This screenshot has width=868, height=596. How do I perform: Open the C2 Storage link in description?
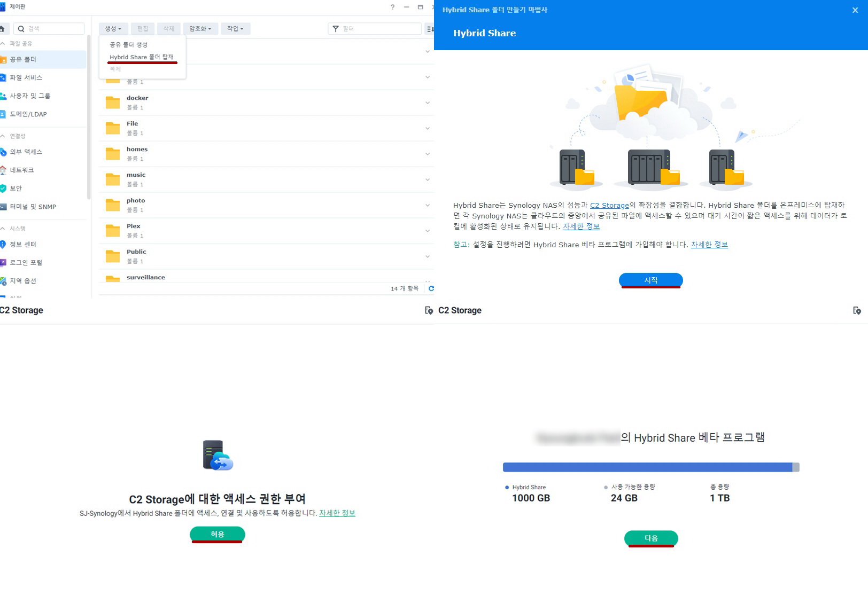click(609, 205)
